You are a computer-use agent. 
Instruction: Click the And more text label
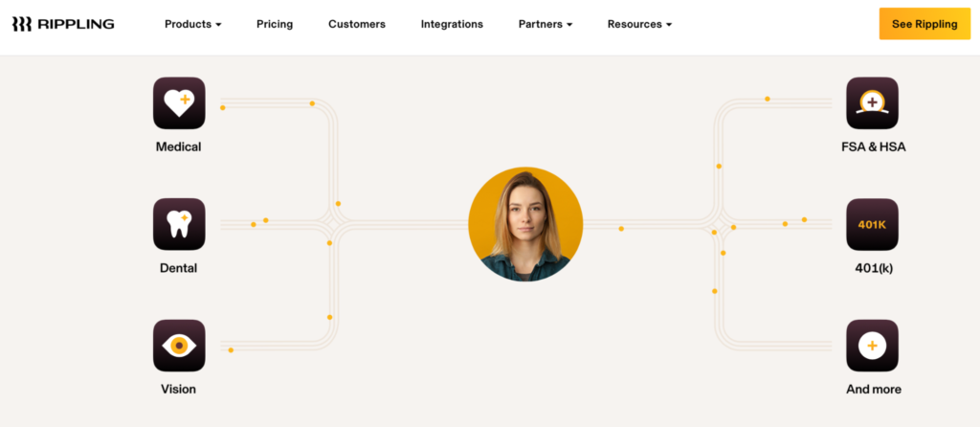(x=874, y=389)
